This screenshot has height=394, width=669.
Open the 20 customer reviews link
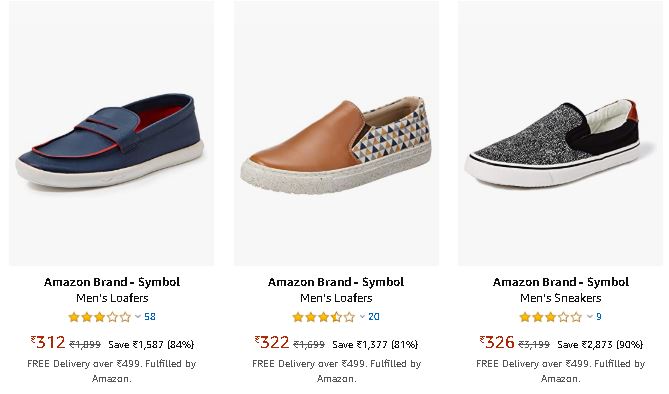pos(374,317)
